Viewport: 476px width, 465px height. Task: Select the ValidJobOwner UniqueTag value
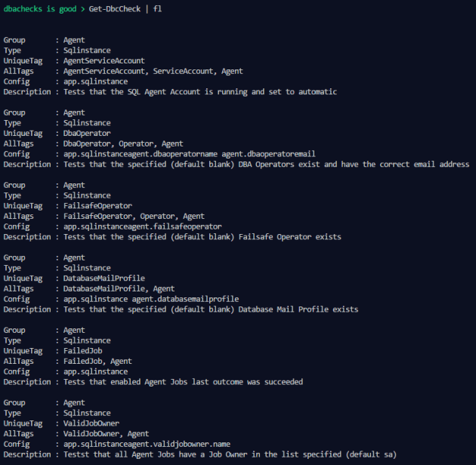[x=91, y=423]
